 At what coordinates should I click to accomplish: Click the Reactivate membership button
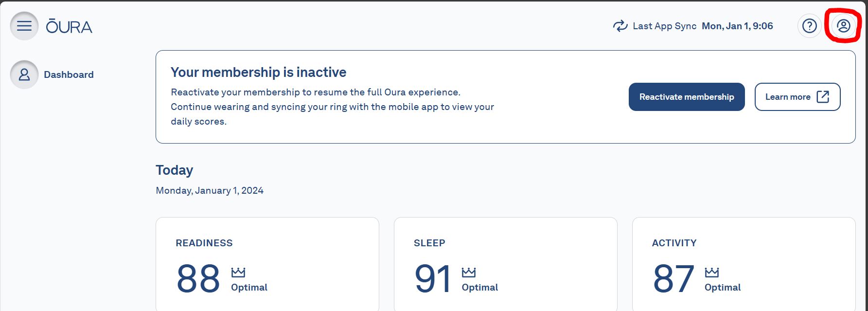(x=687, y=97)
